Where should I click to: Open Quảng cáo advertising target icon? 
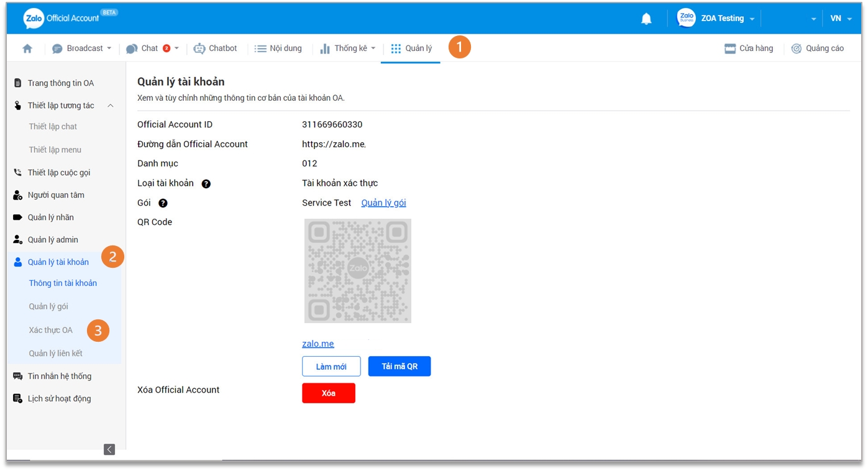pos(797,48)
